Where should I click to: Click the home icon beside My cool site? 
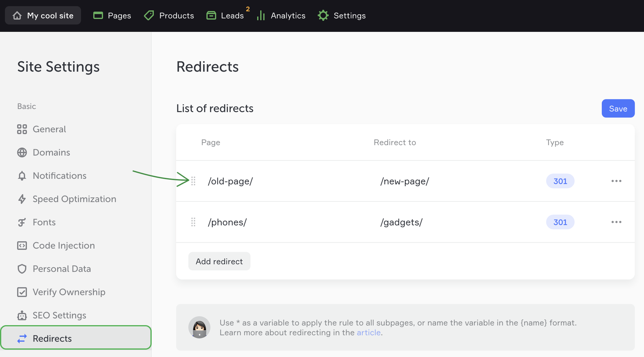[17, 15]
